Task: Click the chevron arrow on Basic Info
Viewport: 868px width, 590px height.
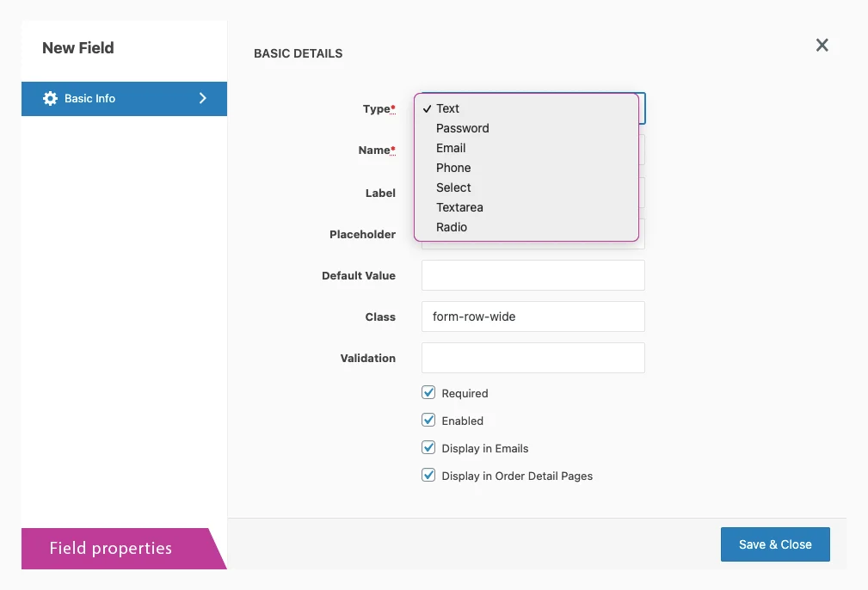Action: click(x=203, y=98)
